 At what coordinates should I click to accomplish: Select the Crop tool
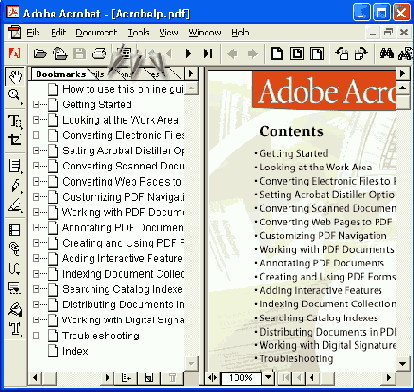coord(15,140)
